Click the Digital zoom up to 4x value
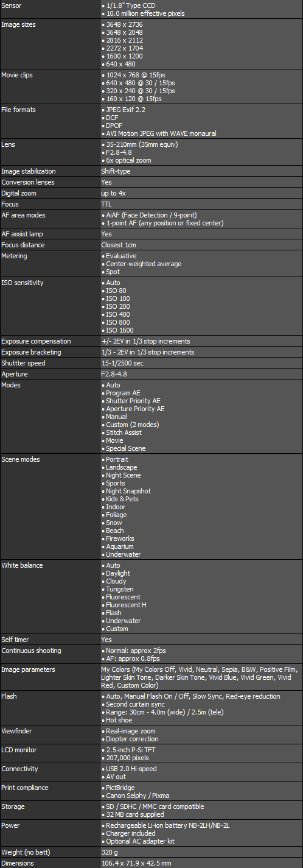The image size is (303, 868). tap(113, 193)
